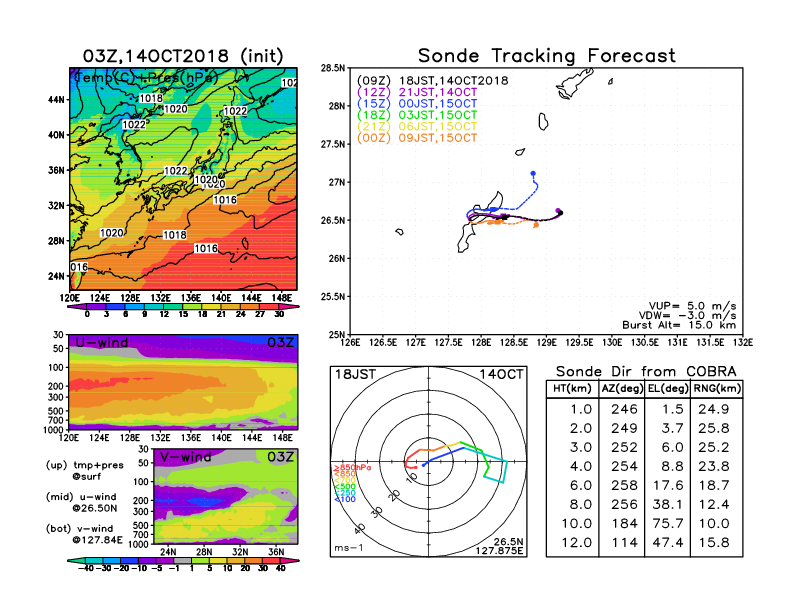Click the elevation value 3.7
The width and height of the screenshot is (792, 612).
click(672, 428)
